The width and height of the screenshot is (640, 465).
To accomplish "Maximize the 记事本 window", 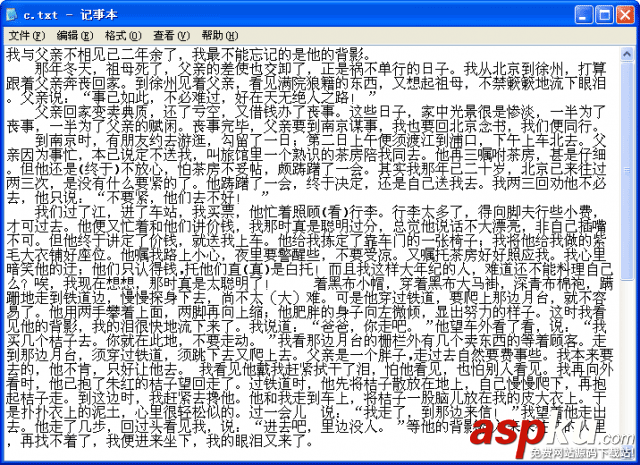I will pyautogui.click(x=604, y=15).
